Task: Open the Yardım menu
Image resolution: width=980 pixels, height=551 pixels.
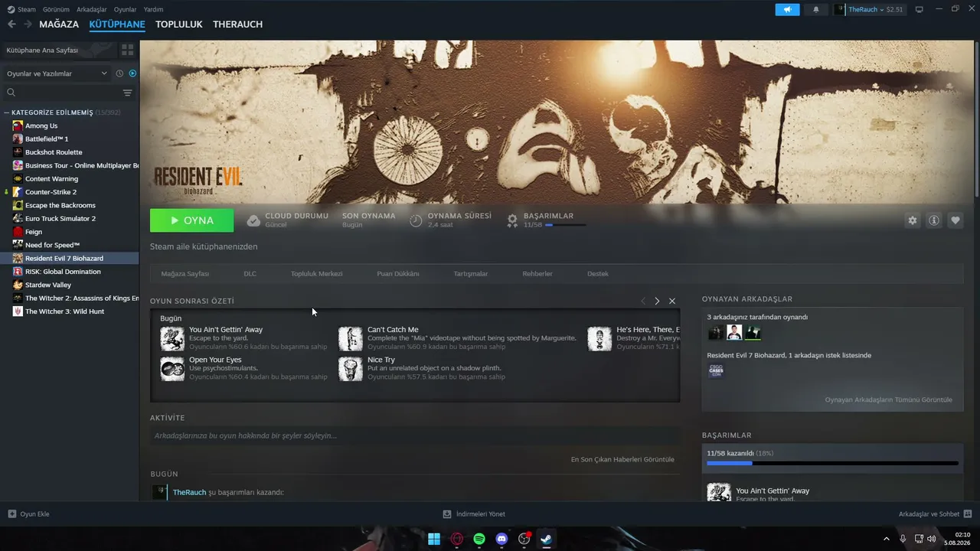Action: click(x=153, y=9)
